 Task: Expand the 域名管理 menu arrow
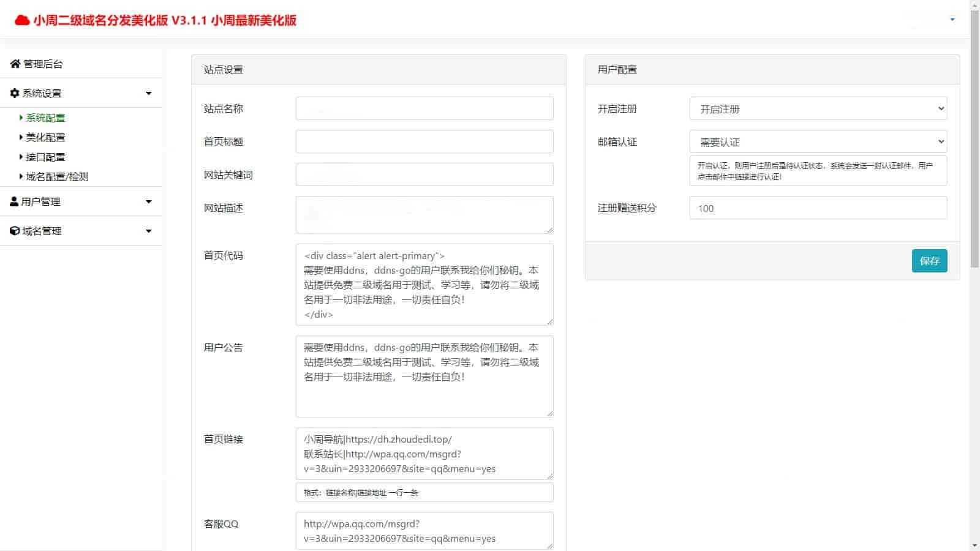(148, 231)
